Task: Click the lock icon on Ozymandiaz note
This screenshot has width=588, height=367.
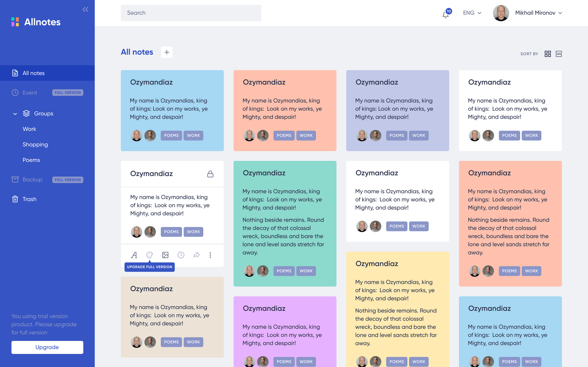Action: (210, 174)
